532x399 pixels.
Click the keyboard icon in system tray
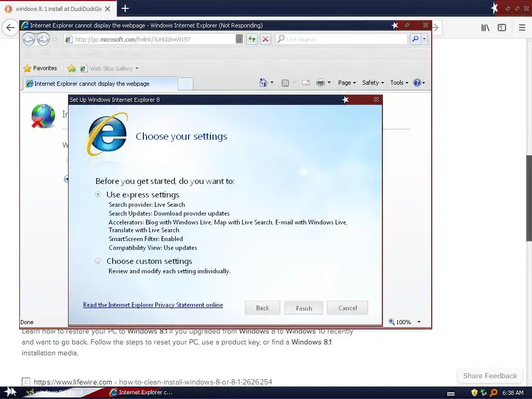(x=451, y=393)
